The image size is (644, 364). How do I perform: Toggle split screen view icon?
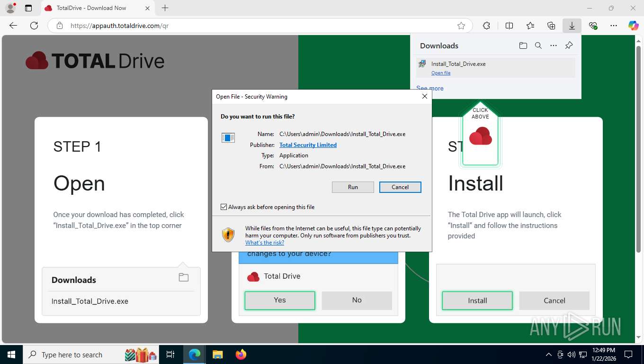509,26
